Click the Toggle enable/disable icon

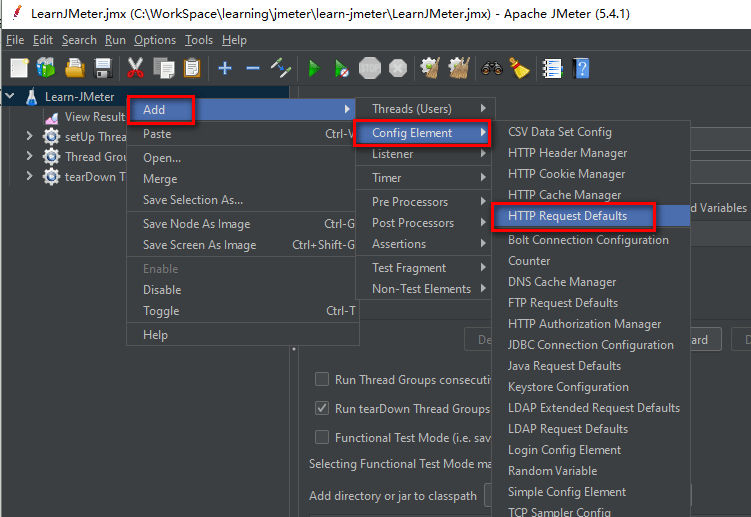coord(281,68)
